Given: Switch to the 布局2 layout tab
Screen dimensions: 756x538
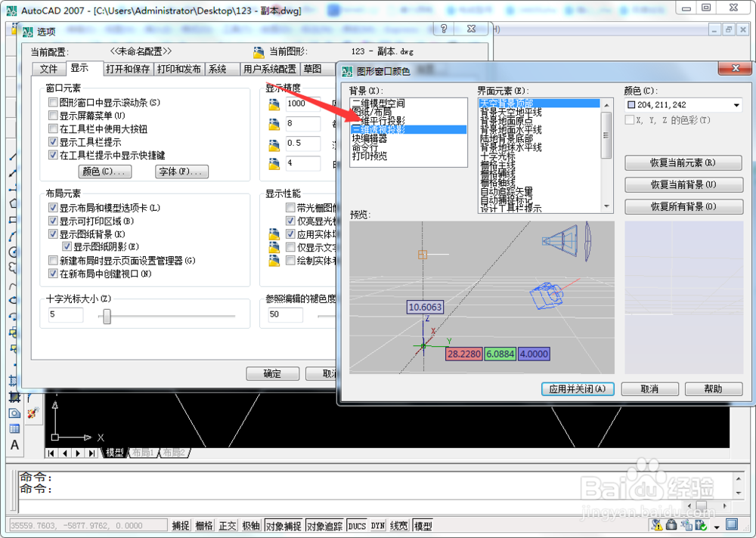Looking at the screenshot, I should [x=174, y=453].
